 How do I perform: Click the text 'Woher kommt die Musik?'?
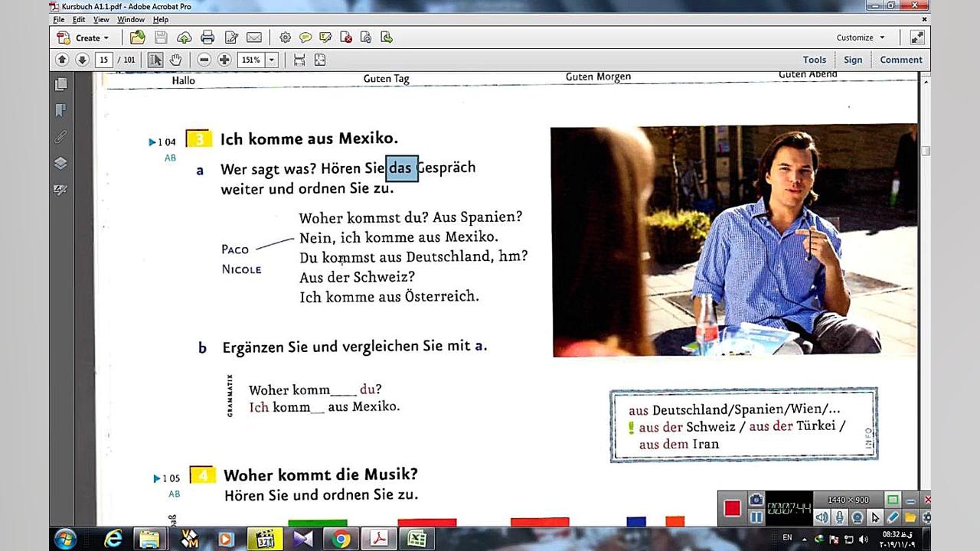pos(321,474)
